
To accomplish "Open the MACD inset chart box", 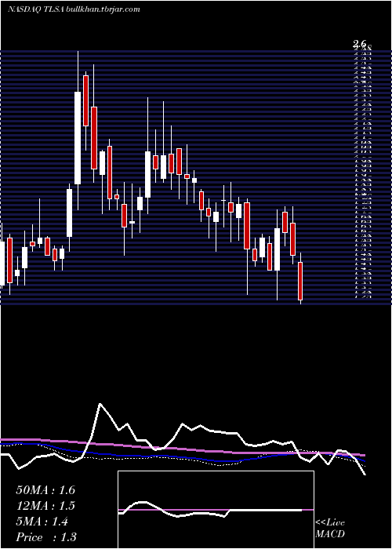I will click(216, 510).
